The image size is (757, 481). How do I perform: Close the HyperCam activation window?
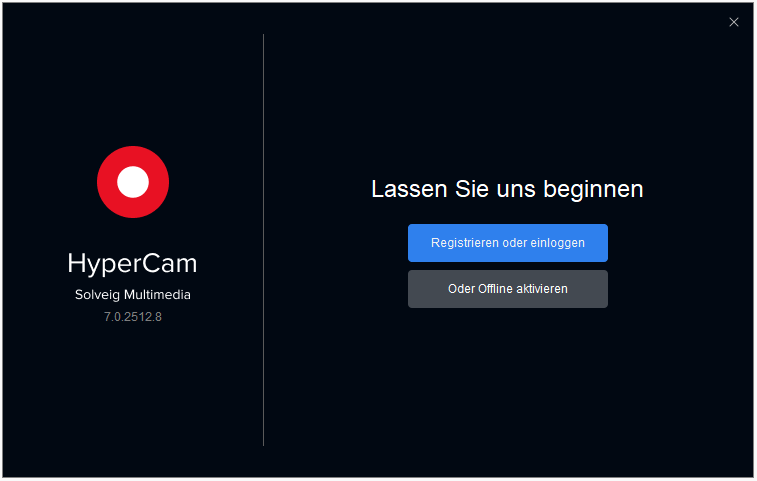pos(733,22)
